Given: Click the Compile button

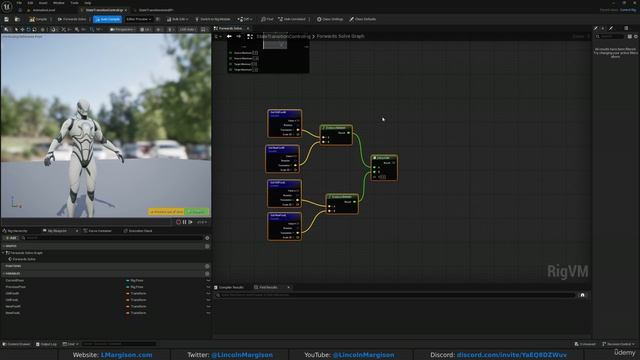Looking at the screenshot, I should (38, 19).
